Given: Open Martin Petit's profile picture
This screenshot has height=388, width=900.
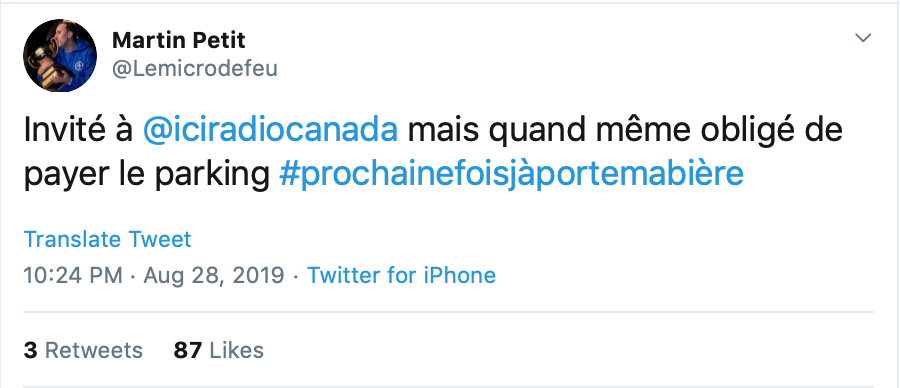Looking at the screenshot, I should pos(60,55).
